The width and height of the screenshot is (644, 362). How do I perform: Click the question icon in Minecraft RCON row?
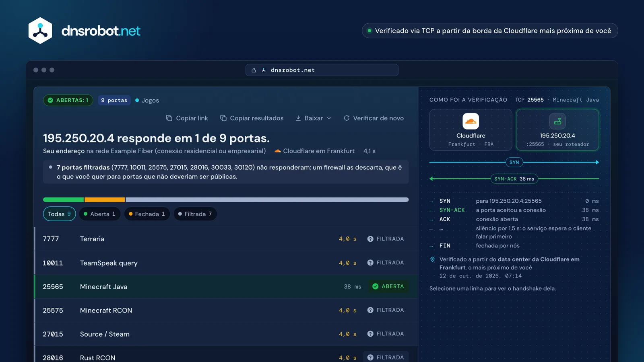click(x=370, y=310)
